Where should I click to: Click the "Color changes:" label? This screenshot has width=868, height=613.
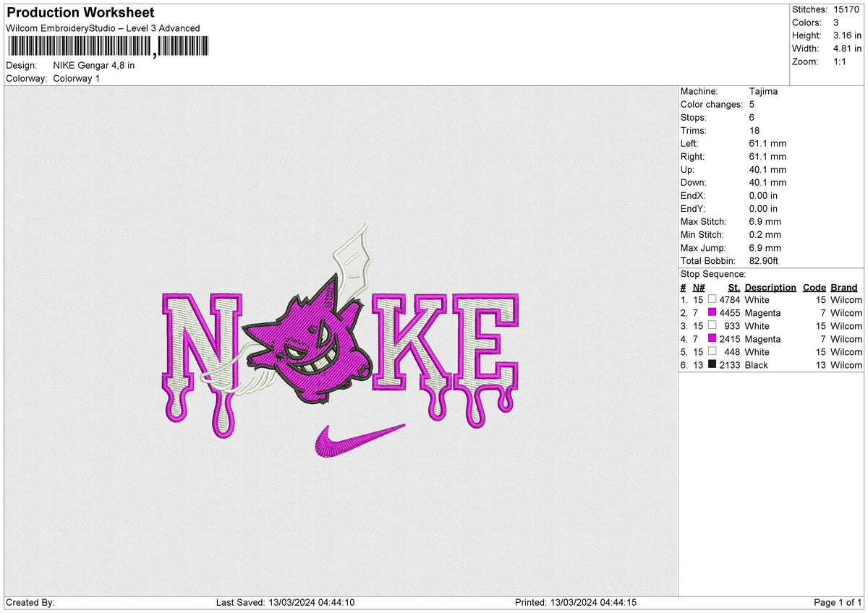coord(712,105)
